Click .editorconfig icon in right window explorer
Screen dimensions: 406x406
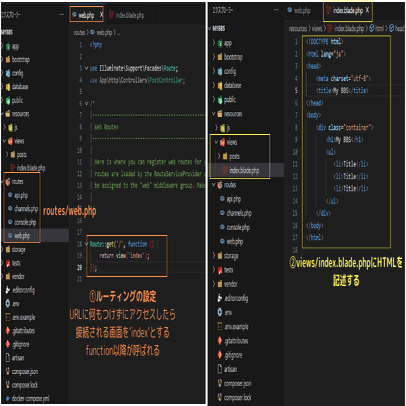pos(220,298)
